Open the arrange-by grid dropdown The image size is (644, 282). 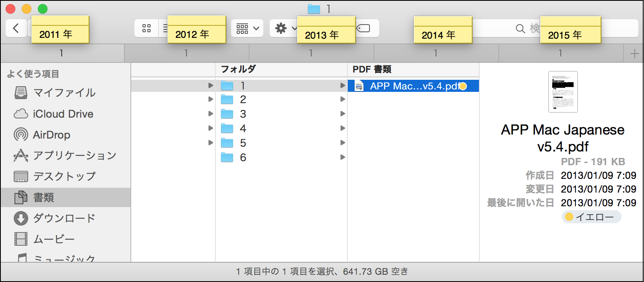247,28
